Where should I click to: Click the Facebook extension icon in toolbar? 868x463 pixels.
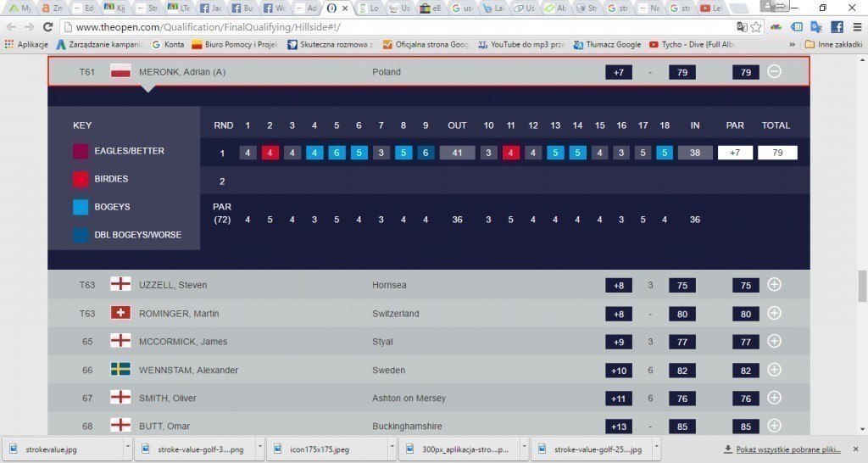836,27
